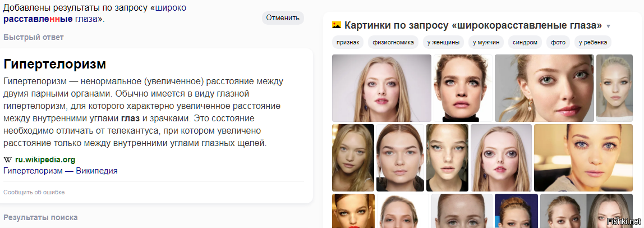Open second-row thumbnail with winged eyeliner
The height and width of the screenshot is (228, 644).
click(x=447, y=158)
